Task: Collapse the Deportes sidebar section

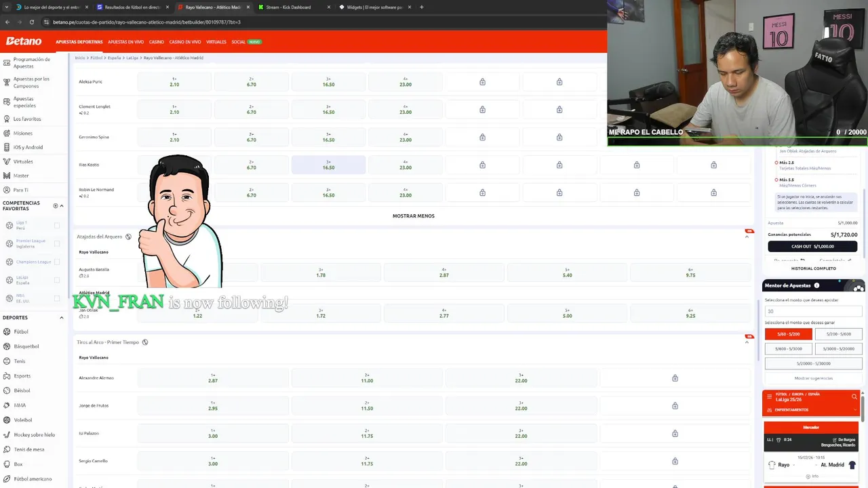Action: [62, 317]
